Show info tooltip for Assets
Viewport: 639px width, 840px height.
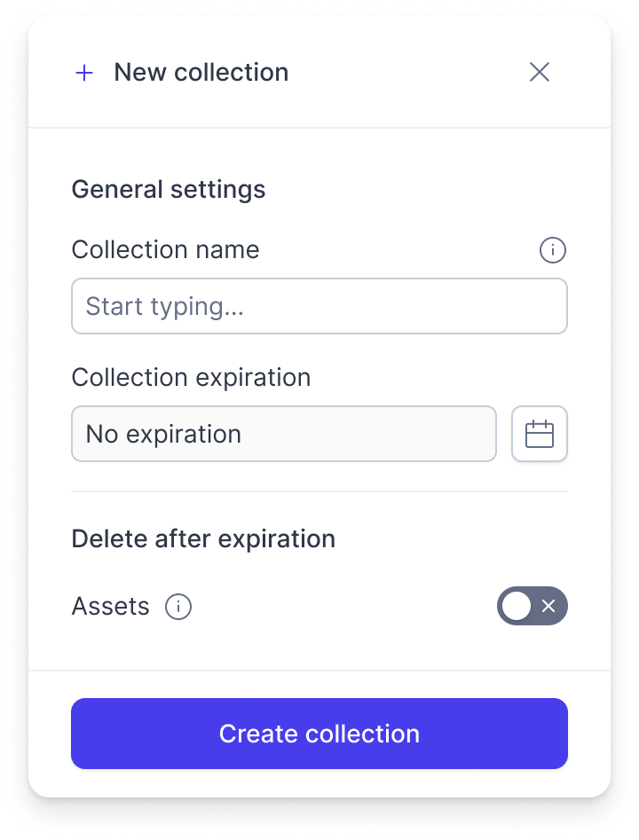[x=178, y=607]
